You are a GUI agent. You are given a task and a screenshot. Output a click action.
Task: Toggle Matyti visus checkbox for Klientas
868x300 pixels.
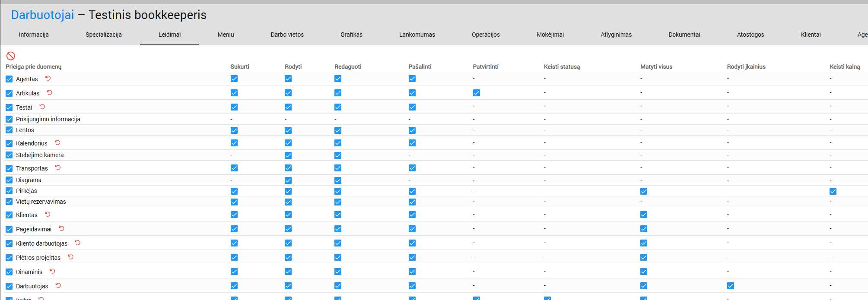pyautogui.click(x=643, y=215)
